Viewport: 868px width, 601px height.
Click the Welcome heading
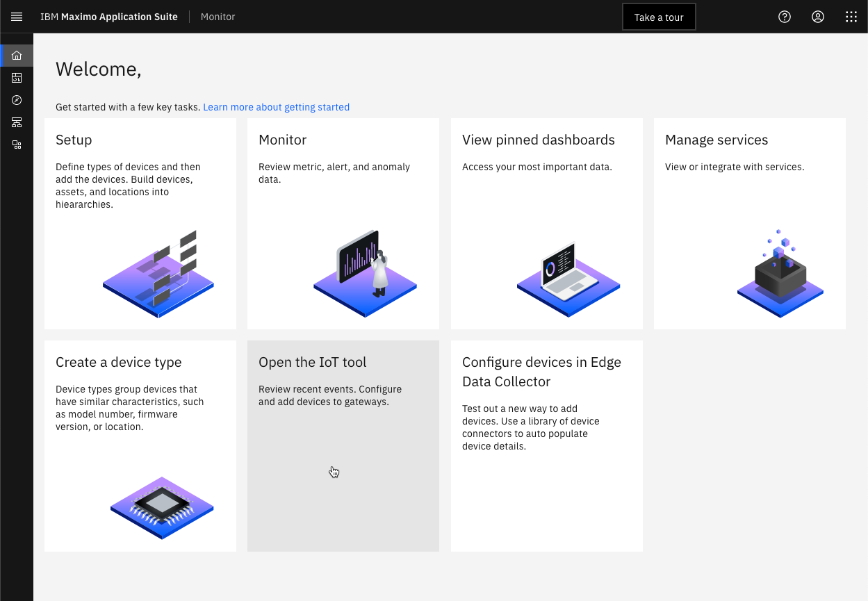pos(99,69)
